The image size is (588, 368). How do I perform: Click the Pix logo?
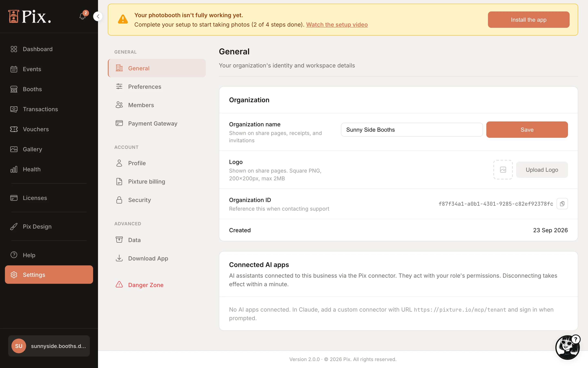(30, 17)
